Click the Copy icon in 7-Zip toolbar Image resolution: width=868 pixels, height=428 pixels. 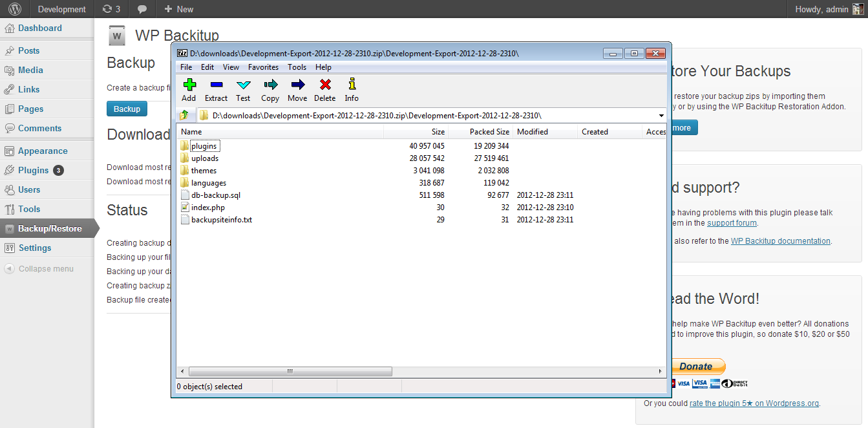[x=270, y=84]
